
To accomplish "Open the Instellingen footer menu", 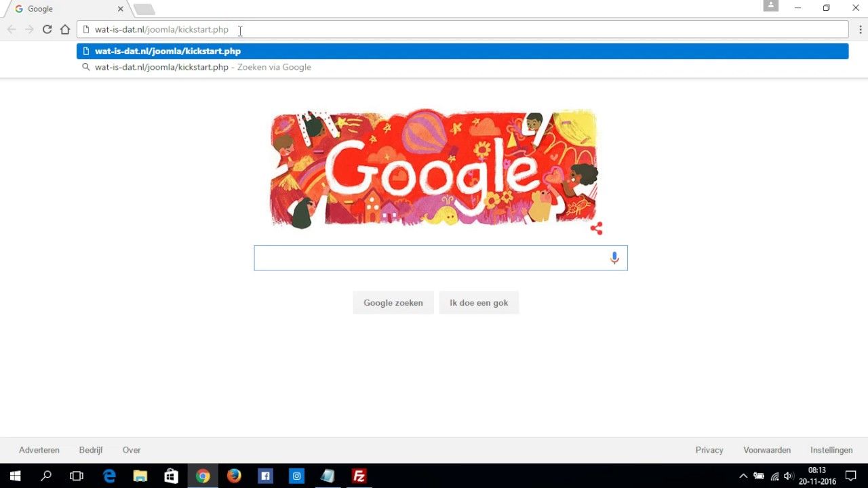I will point(831,450).
